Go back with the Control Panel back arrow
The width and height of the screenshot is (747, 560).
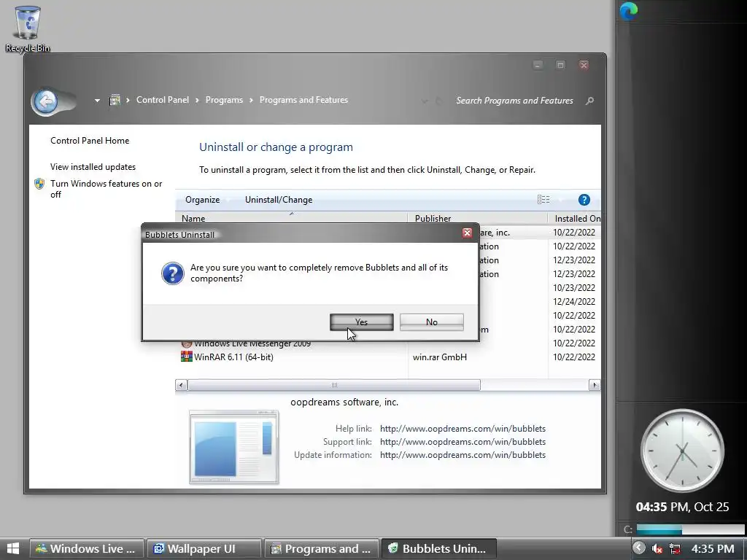coord(46,101)
